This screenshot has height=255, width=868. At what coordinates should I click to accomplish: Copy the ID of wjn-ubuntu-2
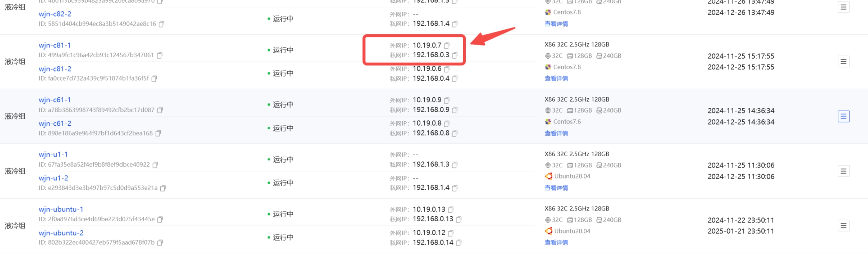(160, 243)
